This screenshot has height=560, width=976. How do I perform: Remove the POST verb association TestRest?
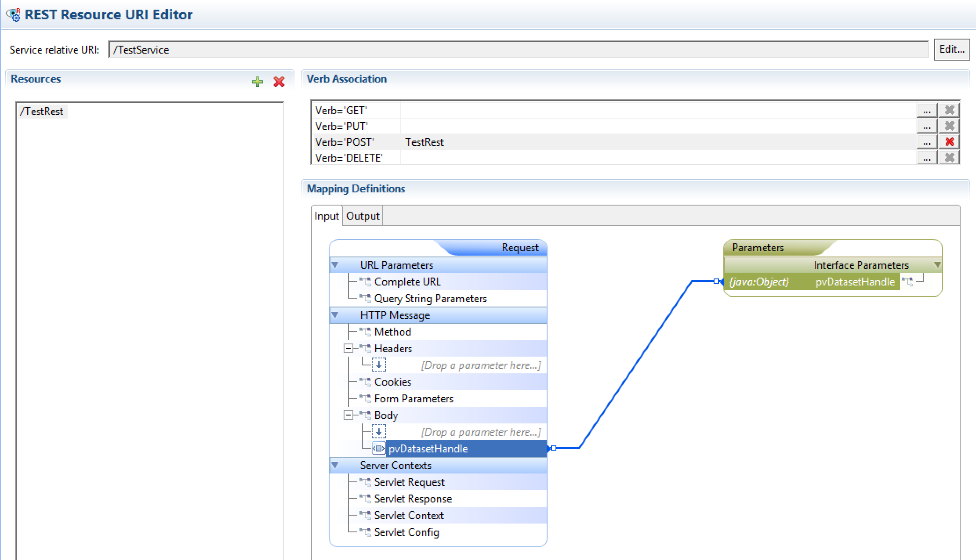pyautogui.click(x=949, y=142)
